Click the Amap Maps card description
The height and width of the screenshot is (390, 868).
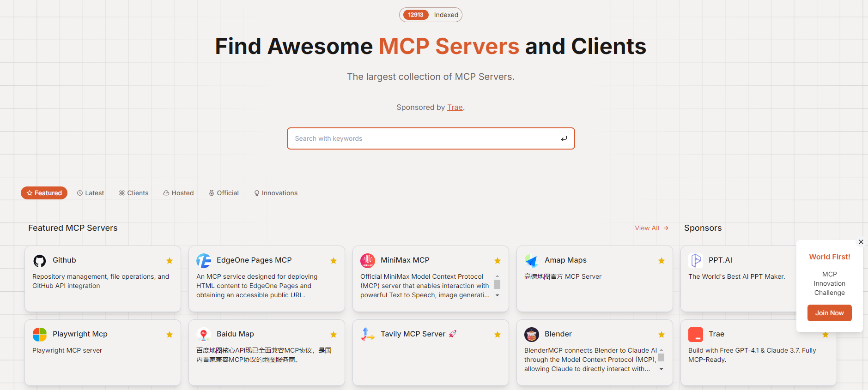pyautogui.click(x=563, y=276)
